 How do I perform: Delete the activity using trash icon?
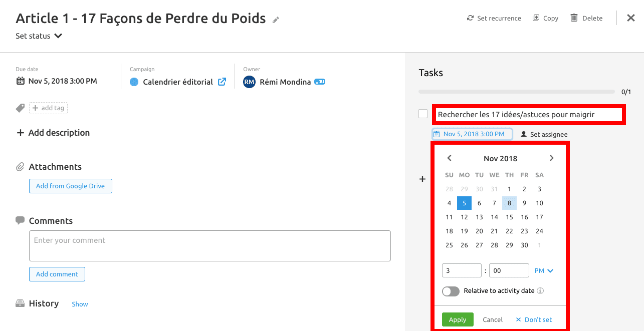click(574, 18)
